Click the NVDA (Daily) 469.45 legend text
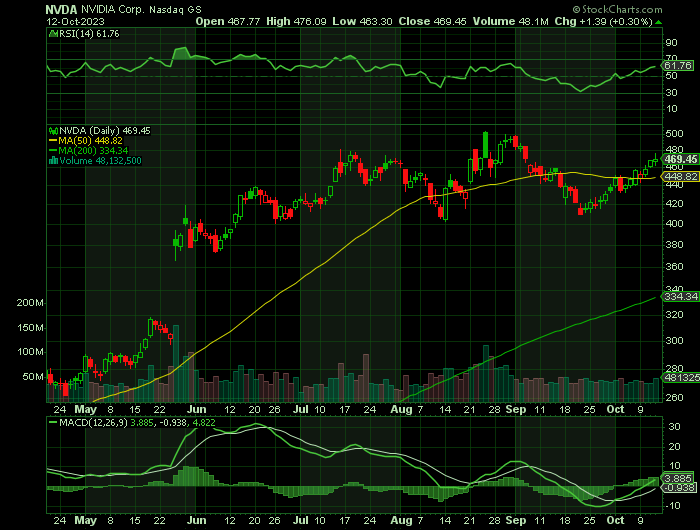The image size is (700, 530). [105, 131]
